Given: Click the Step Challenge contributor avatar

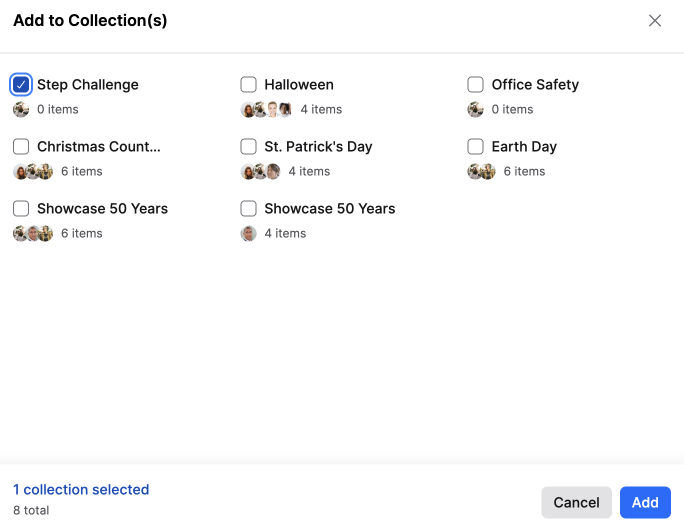Looking at the screenshot, I should [x=21, y=109].
